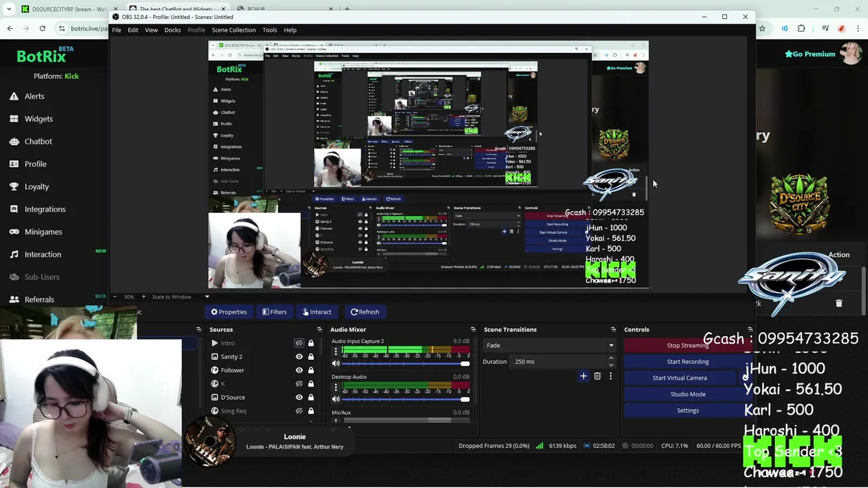The height and width of the screenshot is (488, 868).
Task: Toggle lock on D'Source source
Action: [311, 397]
